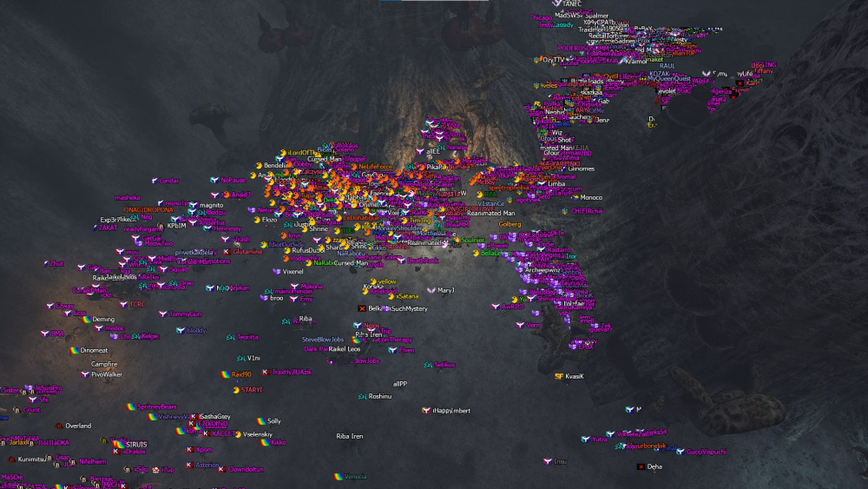Select player nameplate Nifelheim

click(x=93, y=461)
